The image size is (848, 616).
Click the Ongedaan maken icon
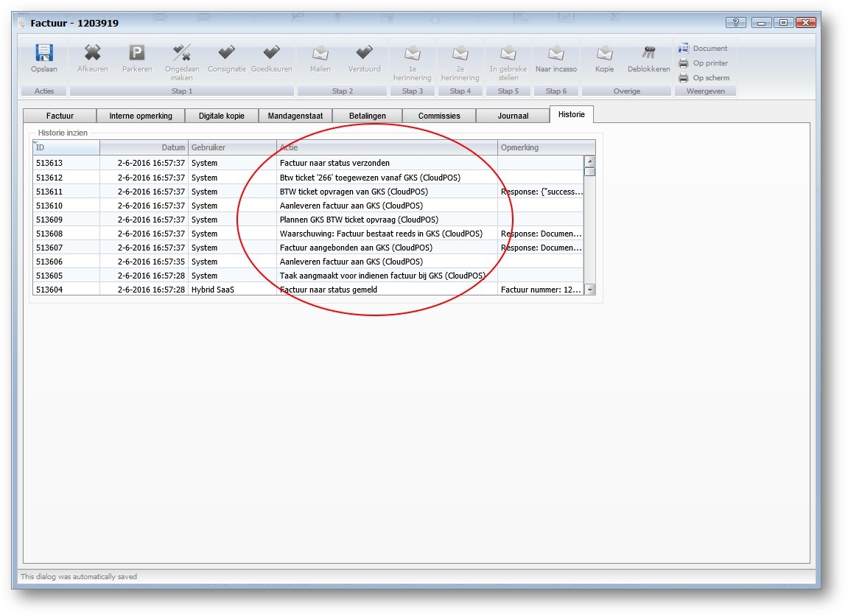[181, 54]
